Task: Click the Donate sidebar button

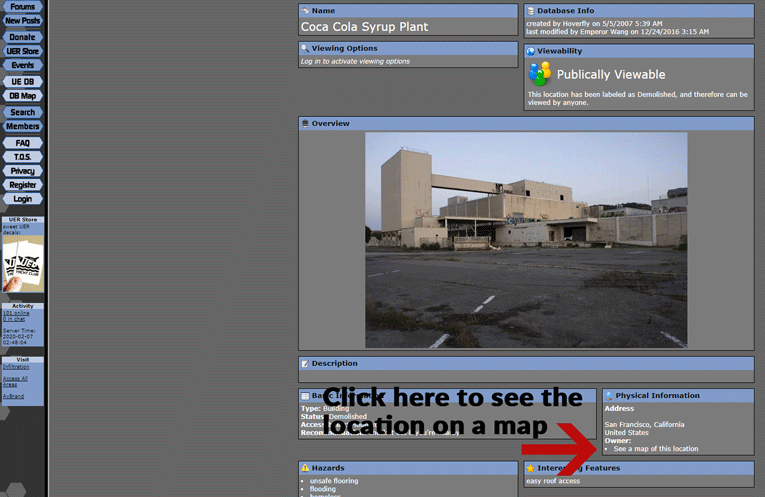Action: (22, 37)
